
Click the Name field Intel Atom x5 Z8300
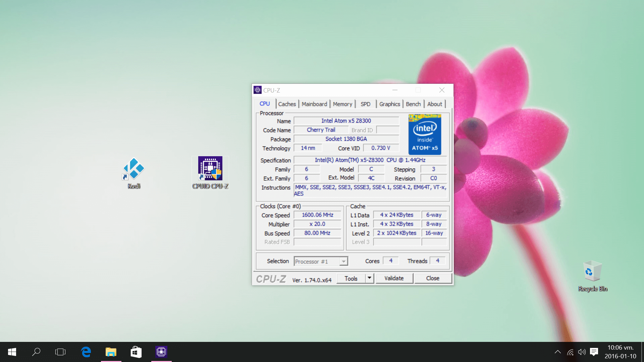click(x=346, y=121)
